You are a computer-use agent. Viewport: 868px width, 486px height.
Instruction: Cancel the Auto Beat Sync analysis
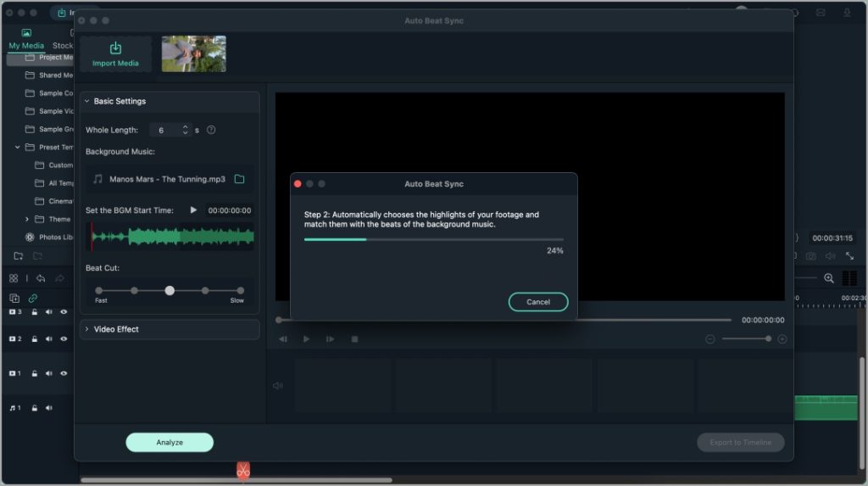(538, 302)
